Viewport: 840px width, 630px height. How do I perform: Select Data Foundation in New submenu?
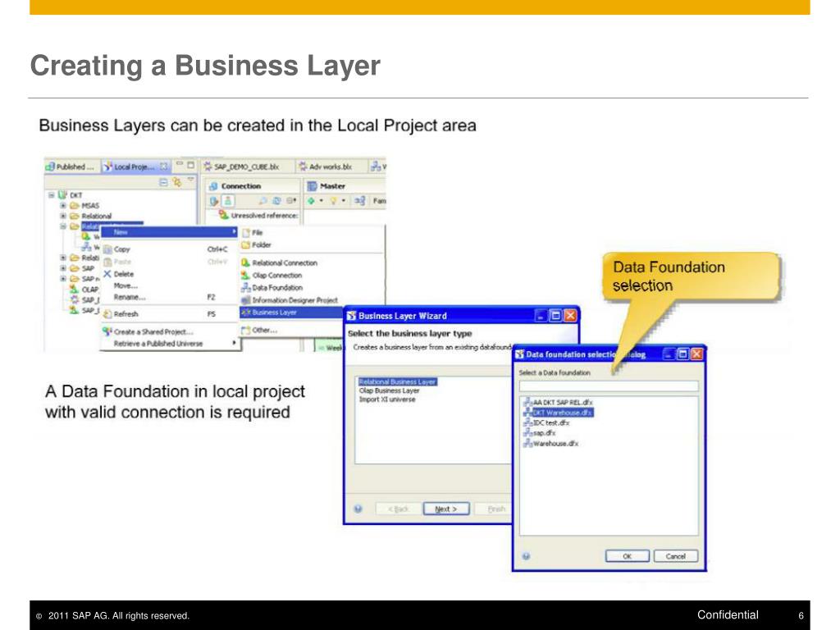tap(312, 288)
